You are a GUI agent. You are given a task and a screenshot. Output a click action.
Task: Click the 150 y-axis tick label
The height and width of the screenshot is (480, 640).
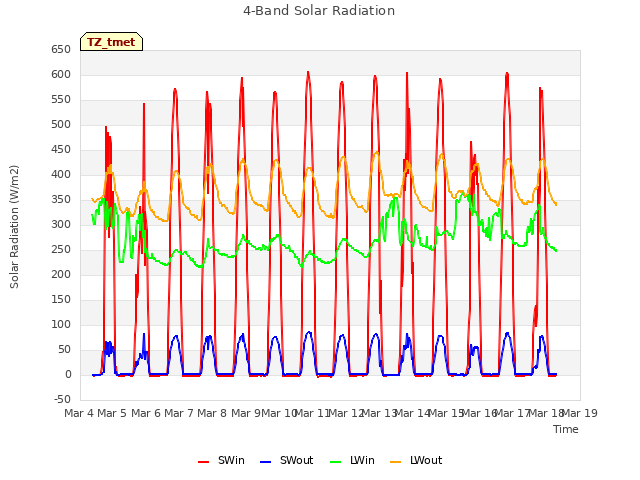coord(61,300)
